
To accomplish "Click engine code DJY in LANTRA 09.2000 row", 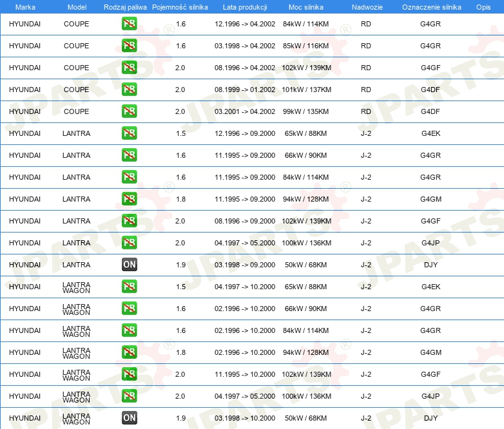I will (431, 265).
